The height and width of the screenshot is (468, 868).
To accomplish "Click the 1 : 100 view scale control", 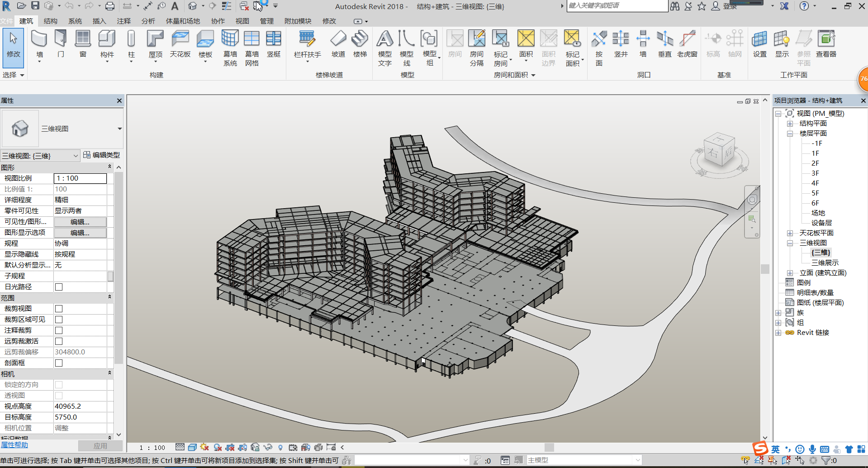I will (x=152, y=448).
